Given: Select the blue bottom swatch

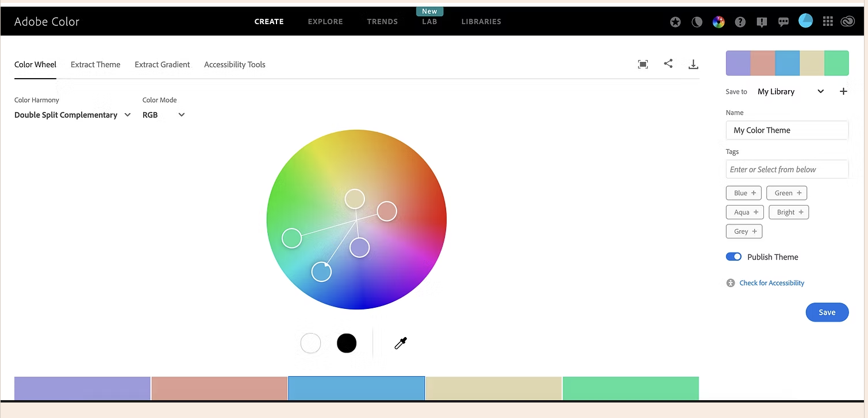Looking at the screenshot, I should click(356, 388).
